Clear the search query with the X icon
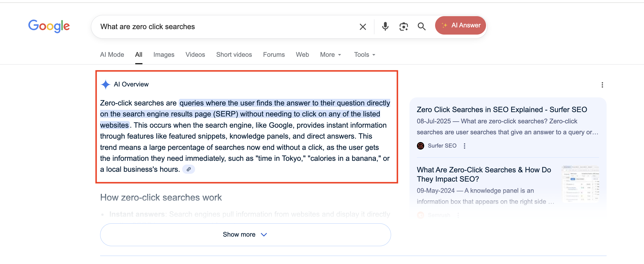 pos(362,27)
